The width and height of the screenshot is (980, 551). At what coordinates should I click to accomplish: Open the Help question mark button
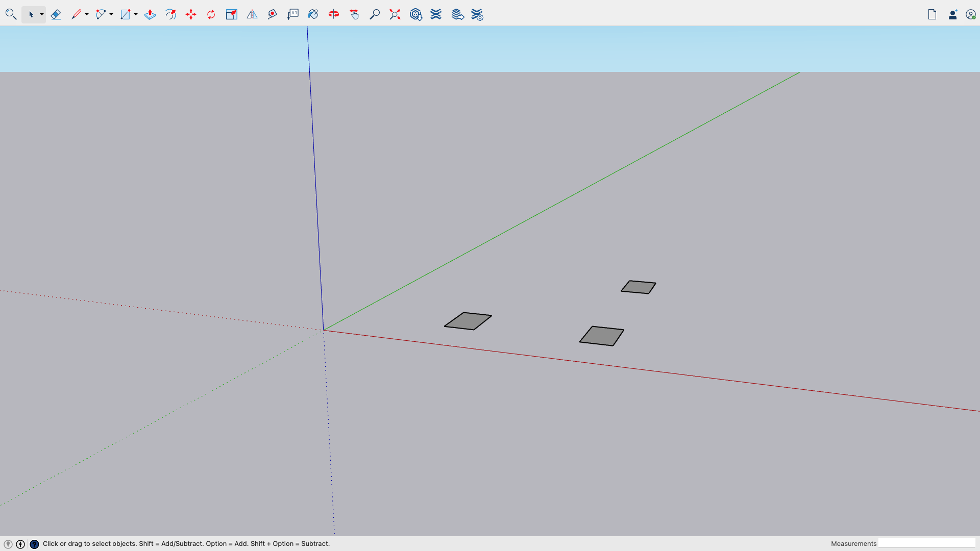(x=34, y=544)
